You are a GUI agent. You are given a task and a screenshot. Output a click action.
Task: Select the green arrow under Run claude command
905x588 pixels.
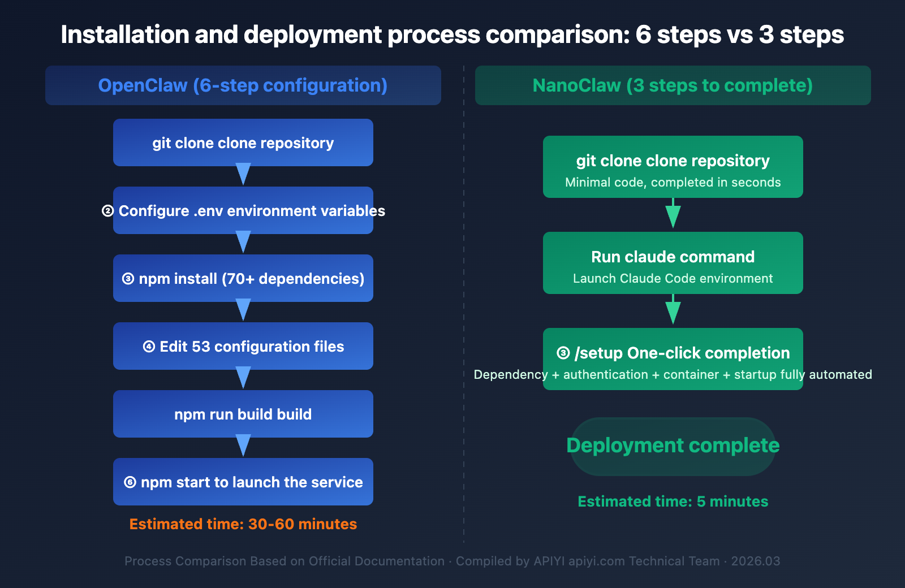(x=673, y=310)
